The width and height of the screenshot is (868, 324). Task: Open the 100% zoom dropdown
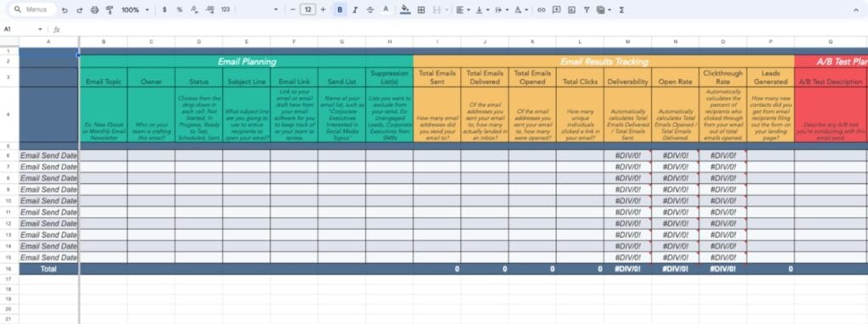[135, 10]
